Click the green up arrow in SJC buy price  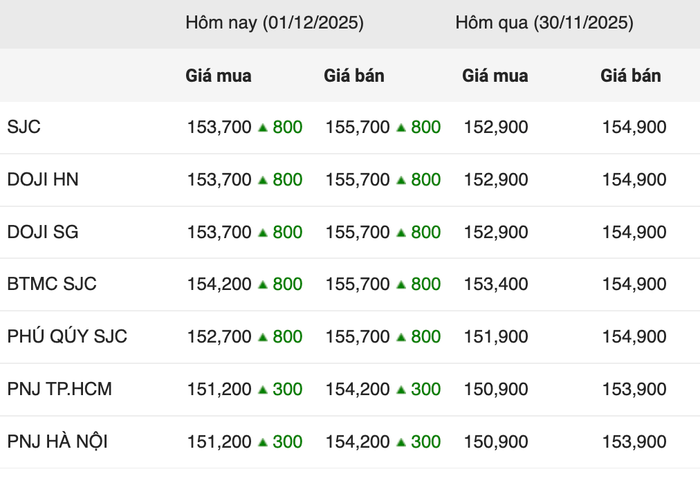click(x=263, y=128)
